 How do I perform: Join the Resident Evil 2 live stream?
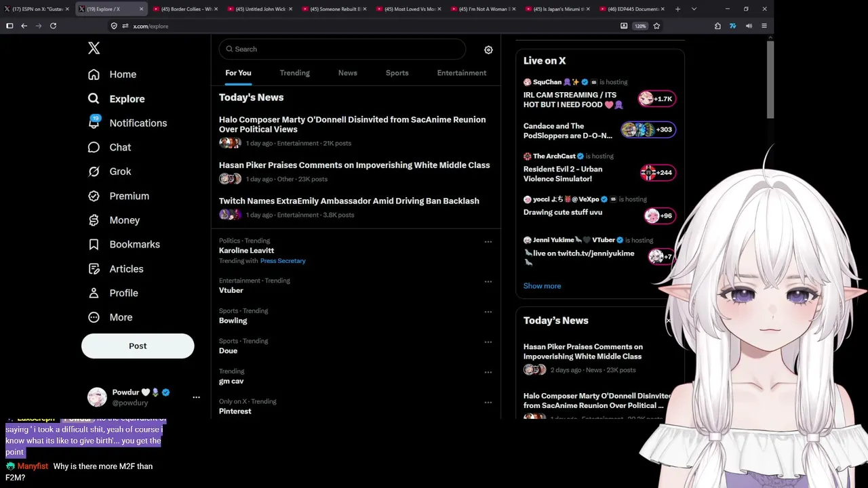tap(658, 173)
